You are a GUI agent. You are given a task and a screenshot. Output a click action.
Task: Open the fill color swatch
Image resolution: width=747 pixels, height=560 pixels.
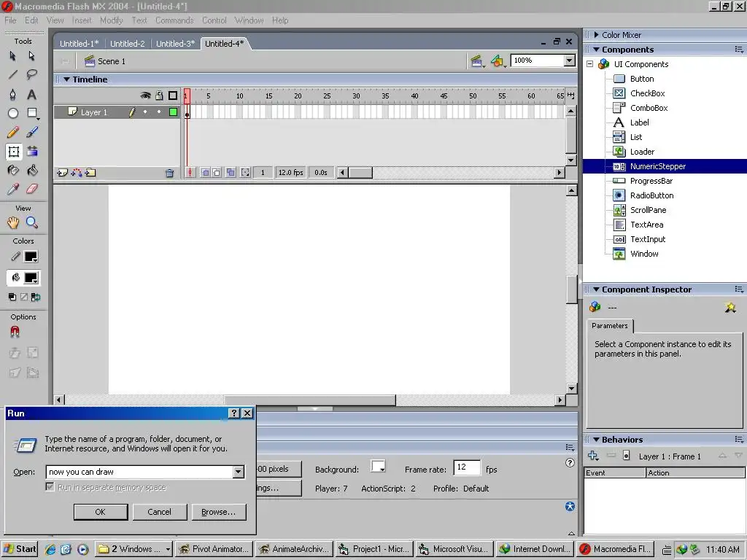[31, 278]
